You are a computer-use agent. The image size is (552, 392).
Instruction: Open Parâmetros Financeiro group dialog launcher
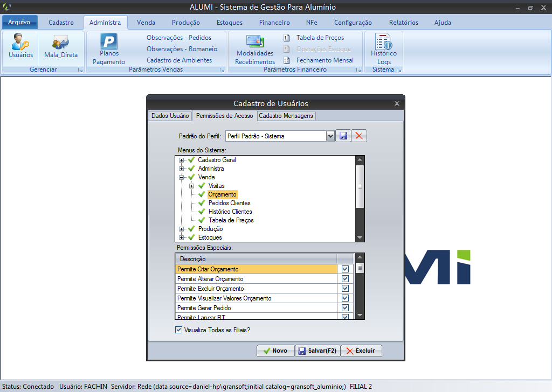point(358,70)
